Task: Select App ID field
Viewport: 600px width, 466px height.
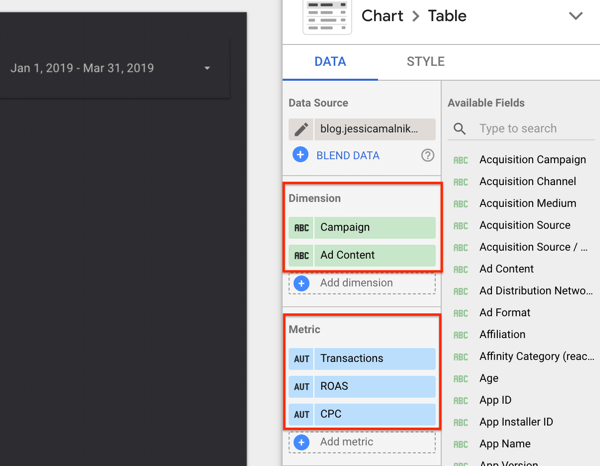Action: pos(495,400)
